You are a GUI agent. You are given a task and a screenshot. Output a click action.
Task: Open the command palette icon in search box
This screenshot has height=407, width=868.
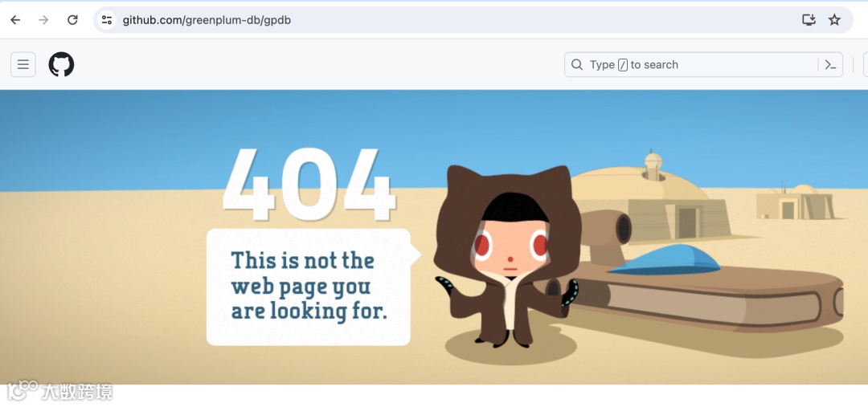point(830,65)
